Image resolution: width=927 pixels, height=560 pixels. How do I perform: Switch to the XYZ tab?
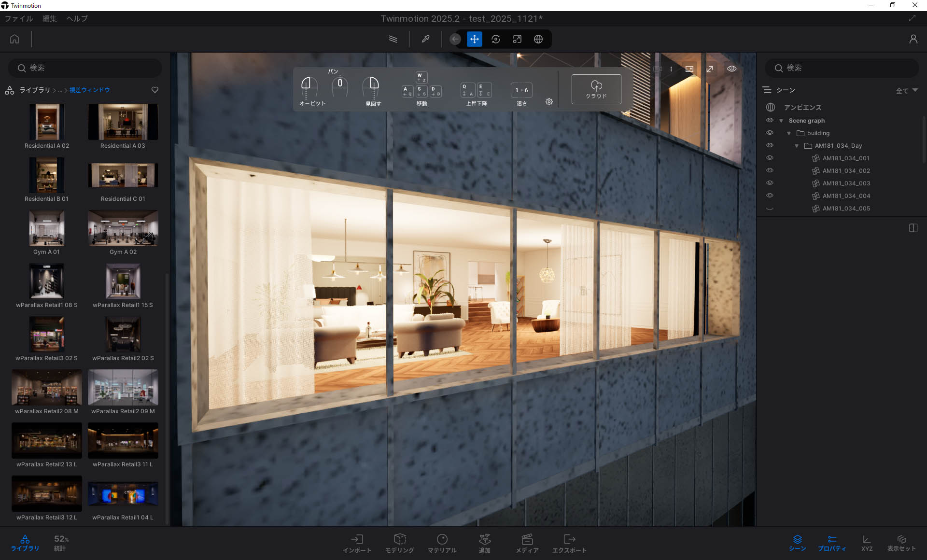pos(867,543)
